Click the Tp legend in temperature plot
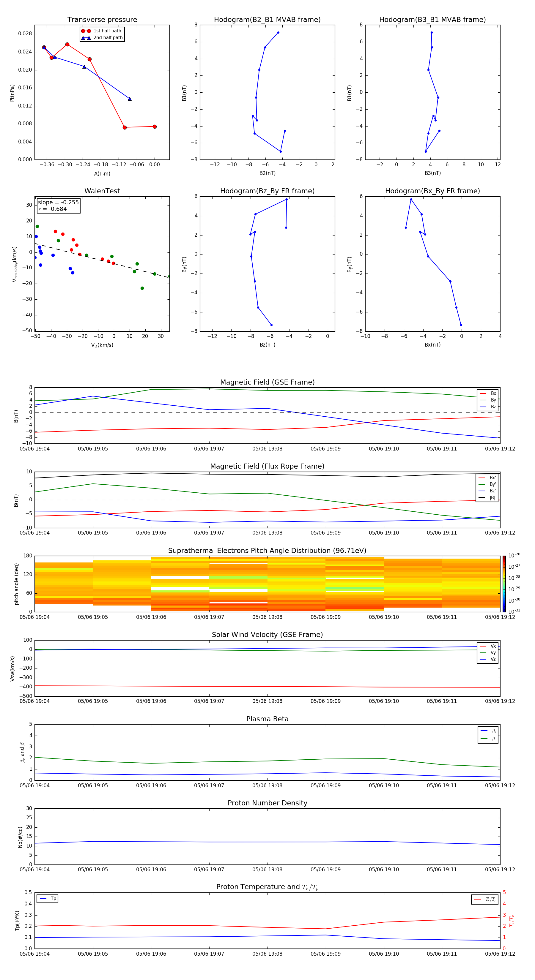Image resolution: width=535 pixels, height=980 pixels. (x=48, y=899)
